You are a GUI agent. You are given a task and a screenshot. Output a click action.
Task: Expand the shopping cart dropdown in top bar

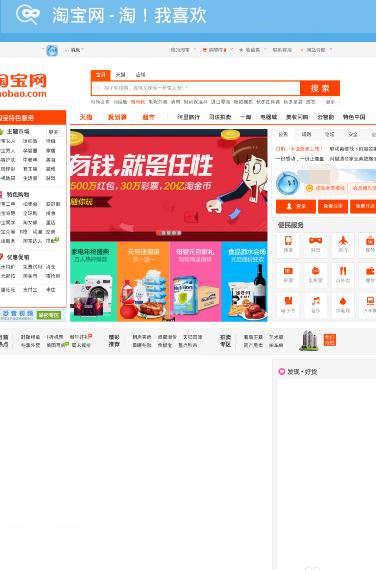pyautogui.click(x=217, y=50)
